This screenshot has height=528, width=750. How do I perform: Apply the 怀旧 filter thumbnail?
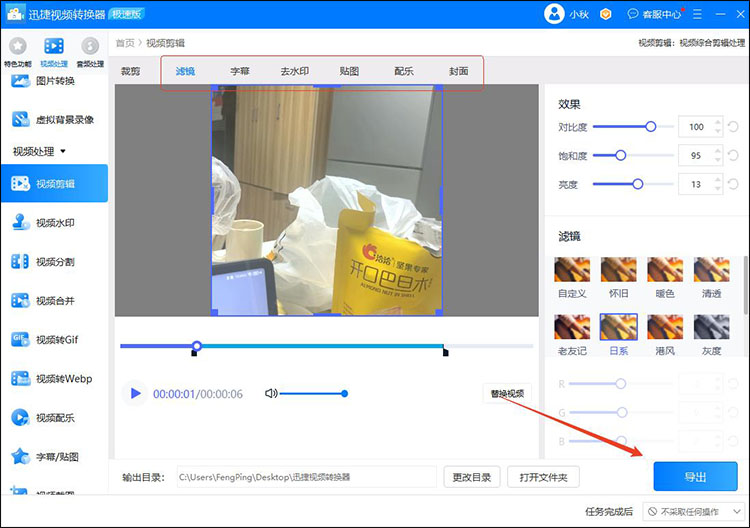coord(618,269)
